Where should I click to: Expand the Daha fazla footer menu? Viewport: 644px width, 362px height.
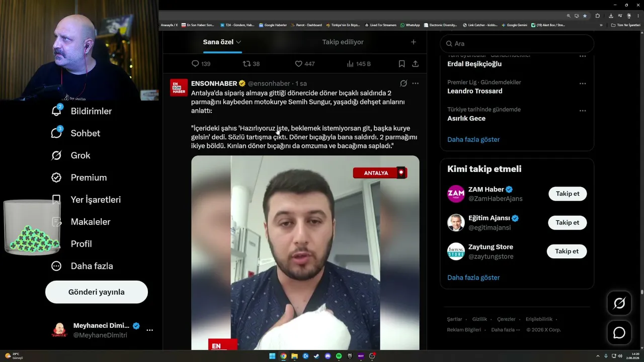(506, 330)
